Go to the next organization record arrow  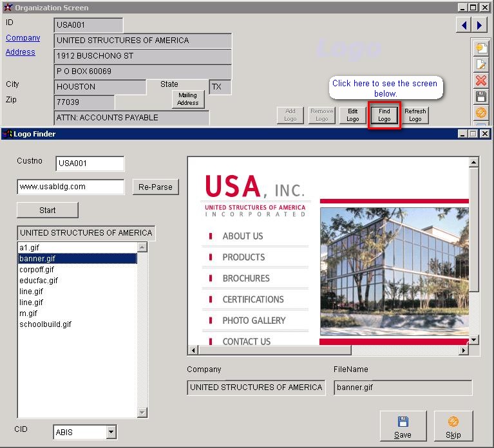click(x=479, y=25)
